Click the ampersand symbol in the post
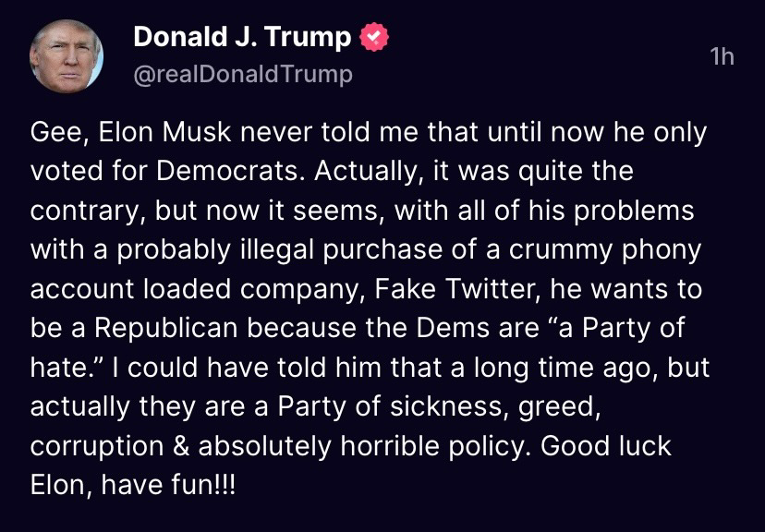This screenshot has width=765, height=532. [x=181, y=446]
